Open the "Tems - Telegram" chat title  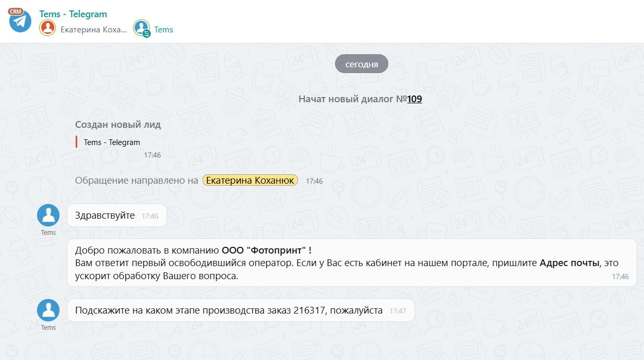tap(73, 14)
